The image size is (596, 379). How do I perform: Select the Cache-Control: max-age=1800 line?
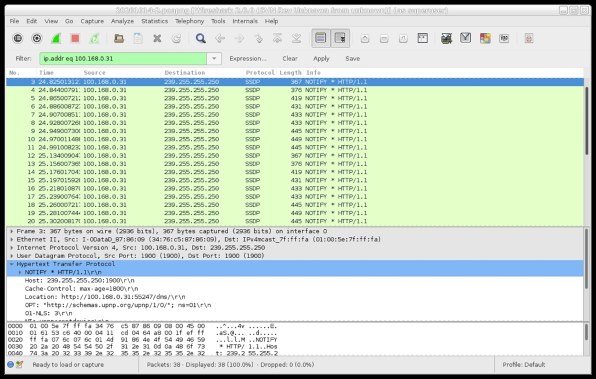click(x=81, y=289)
